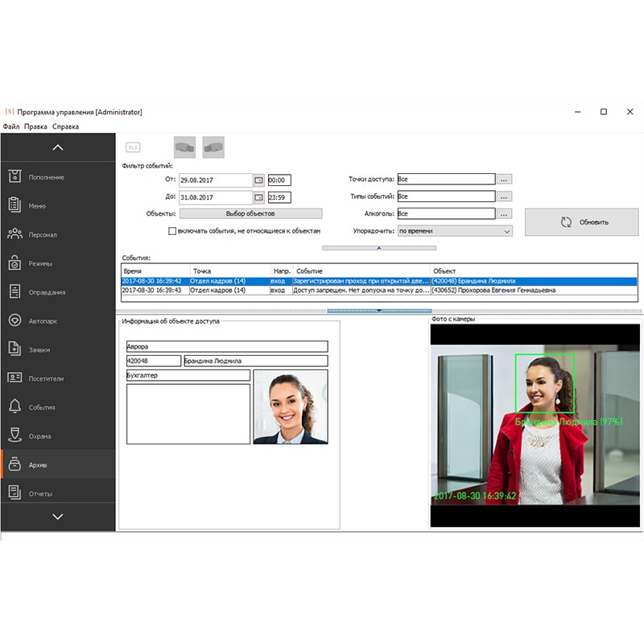Click the XLS export icon
644x644 pixels.
(133, 147)
